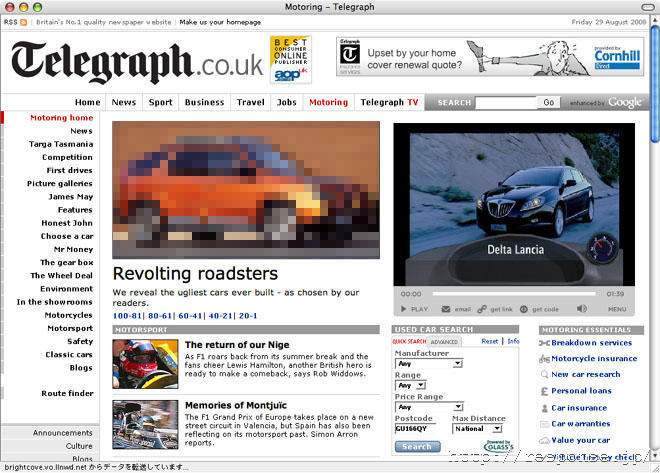Screen dimensions: 660x473
Task: Switch to the Advanced search tab
Action: coord(444,342)
